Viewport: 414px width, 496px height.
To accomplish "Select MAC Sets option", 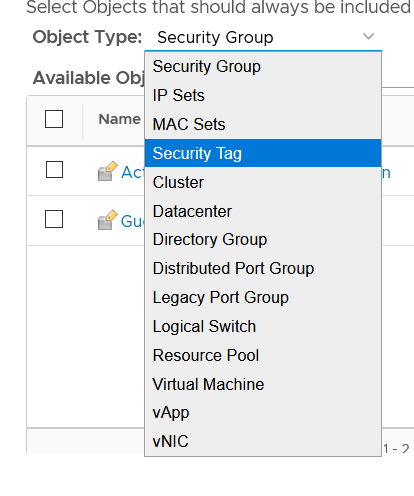I will click(263, 124).
